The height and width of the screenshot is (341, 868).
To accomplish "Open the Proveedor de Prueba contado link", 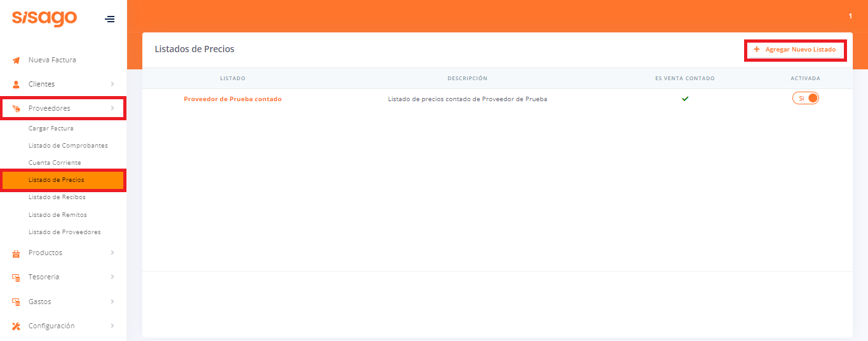I will tap(233, 99).
